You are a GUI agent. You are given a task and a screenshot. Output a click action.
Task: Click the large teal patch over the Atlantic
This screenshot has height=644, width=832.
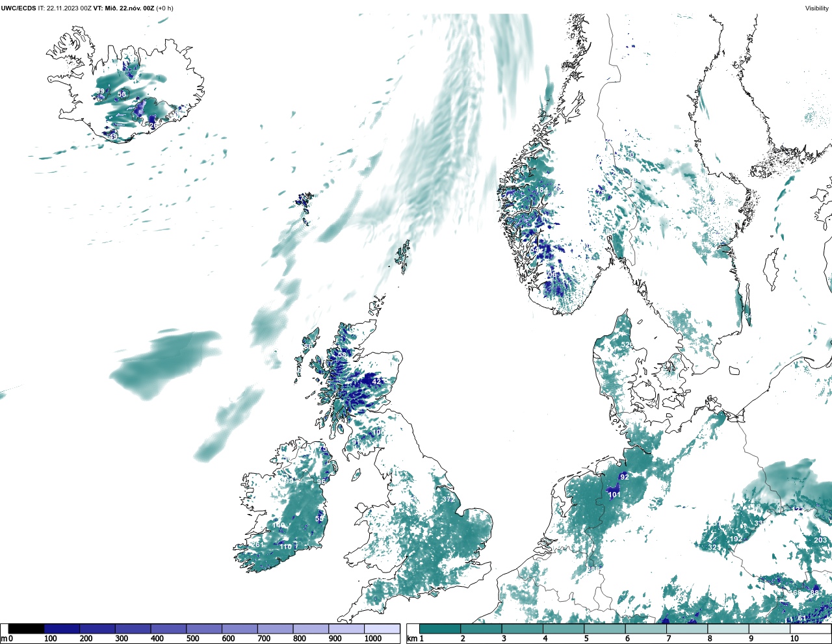pyautogui.click(x=164, y=365)
